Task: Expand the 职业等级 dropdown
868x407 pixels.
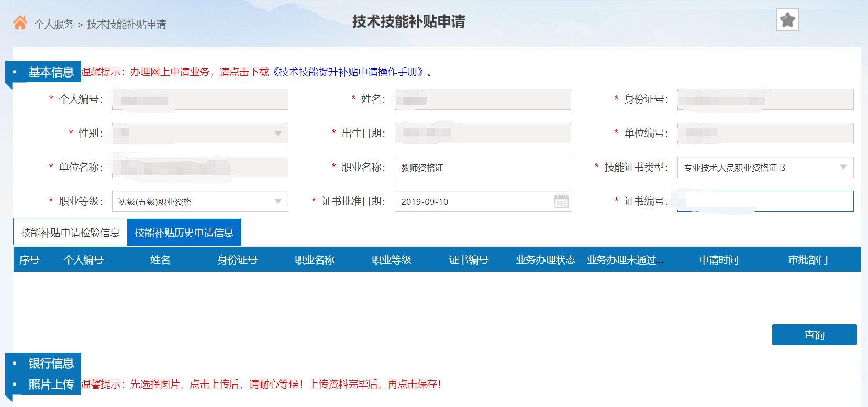Action: coord(277,202)
